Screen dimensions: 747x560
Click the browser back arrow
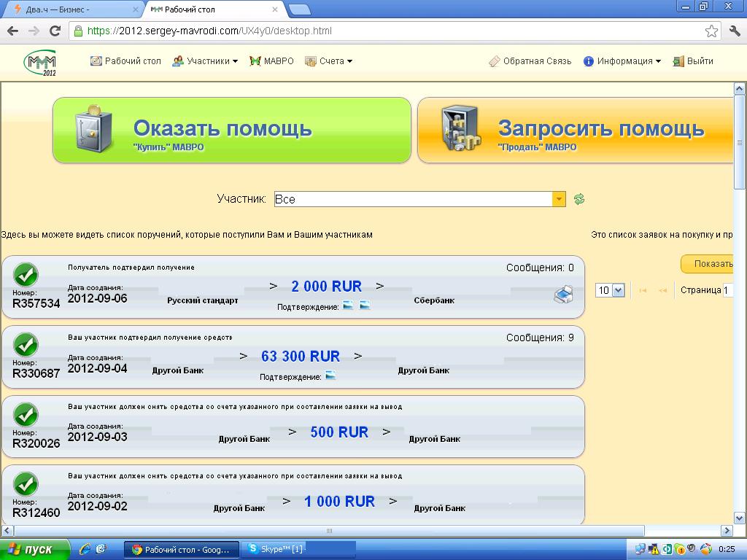pyautogui.click(x=13, y=31)
